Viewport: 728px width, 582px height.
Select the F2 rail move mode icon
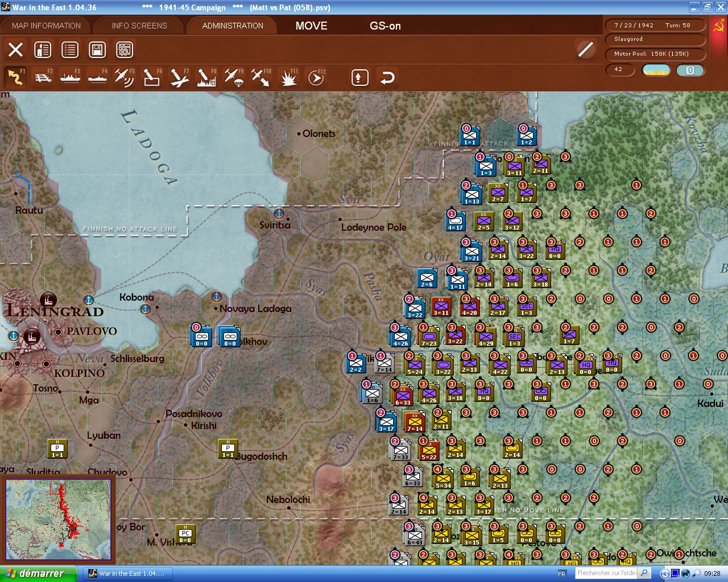[x=43, y=77]
